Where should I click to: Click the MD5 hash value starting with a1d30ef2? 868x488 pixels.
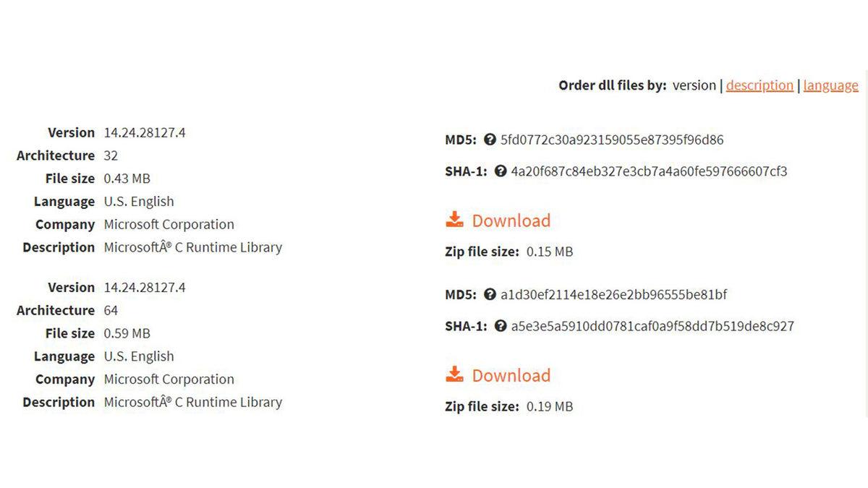point(613,294)
